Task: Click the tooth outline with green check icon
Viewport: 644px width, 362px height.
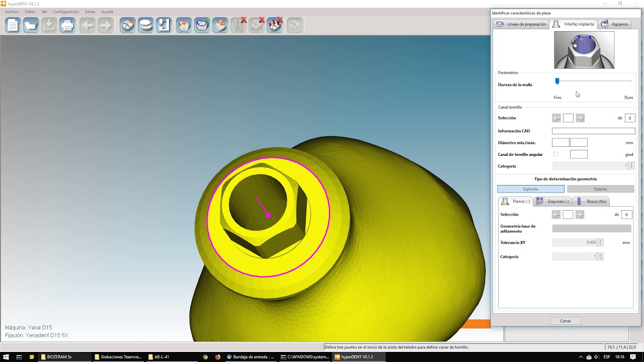Action: tap(202, 25)
